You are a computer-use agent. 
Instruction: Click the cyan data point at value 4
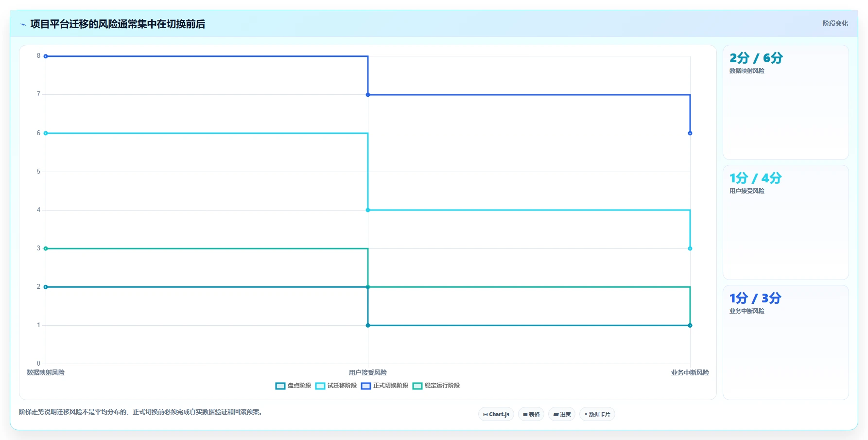click(x=368, y=210)
